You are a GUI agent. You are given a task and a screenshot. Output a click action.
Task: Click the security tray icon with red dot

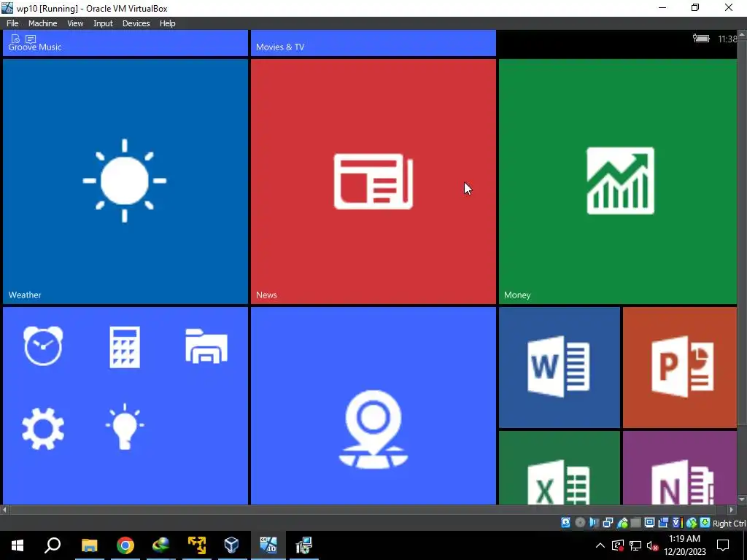[618, 545]
